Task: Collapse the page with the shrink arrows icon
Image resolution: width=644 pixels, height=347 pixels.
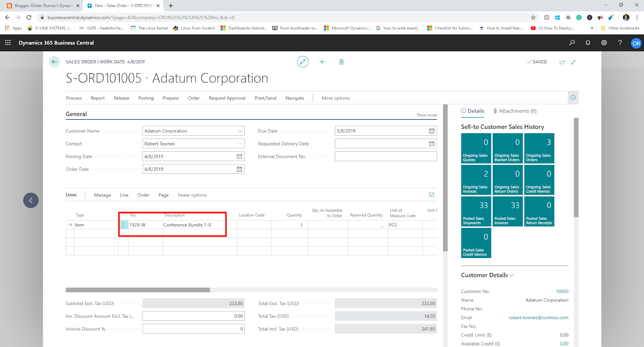Action: pyautogui.click(x=573, y=62)
